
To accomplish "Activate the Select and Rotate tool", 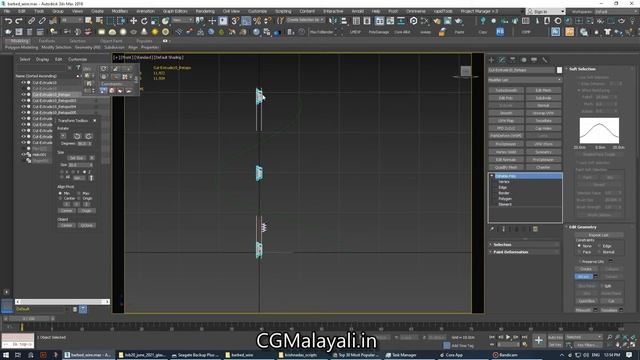I will click(144, 21).
